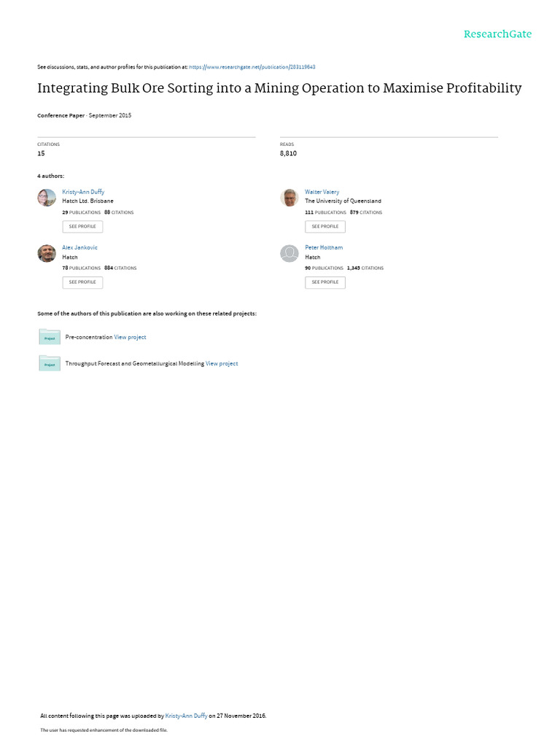
Task: Open the Alex Jankovic author name link
Action: [x=79, y=247]
